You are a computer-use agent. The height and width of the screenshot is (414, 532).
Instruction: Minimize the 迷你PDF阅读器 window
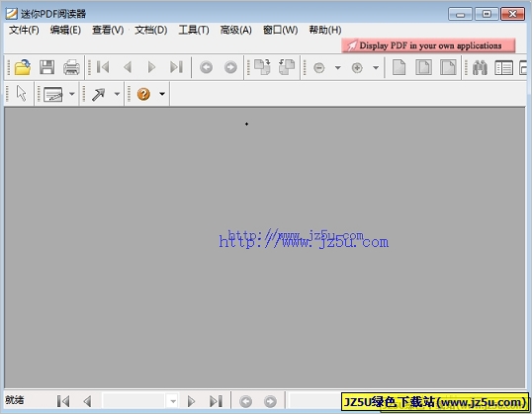coord(460,14)
